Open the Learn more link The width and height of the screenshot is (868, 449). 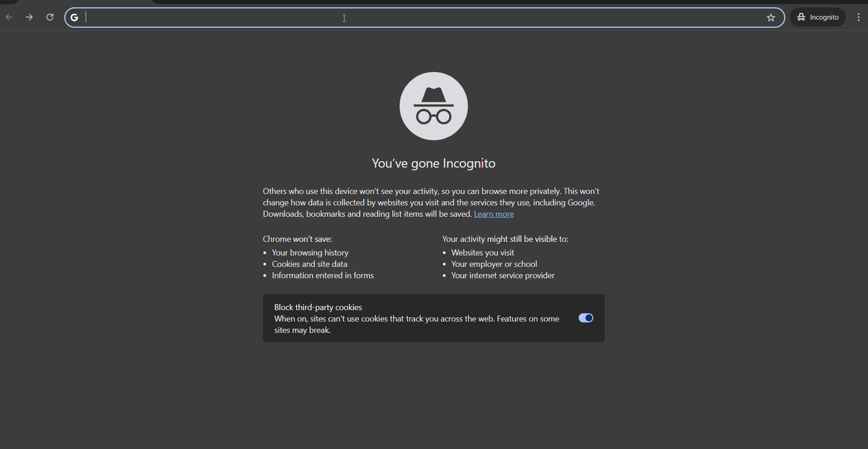click(x=494, y=214)
